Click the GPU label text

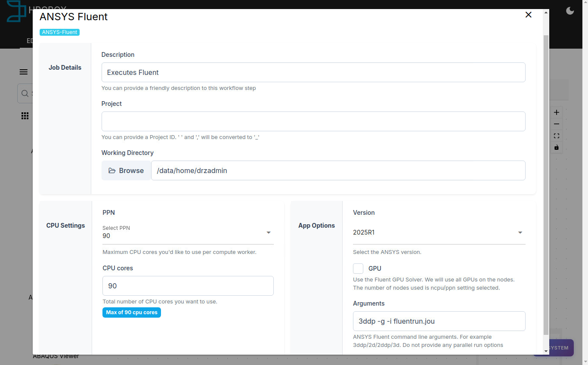375,269
